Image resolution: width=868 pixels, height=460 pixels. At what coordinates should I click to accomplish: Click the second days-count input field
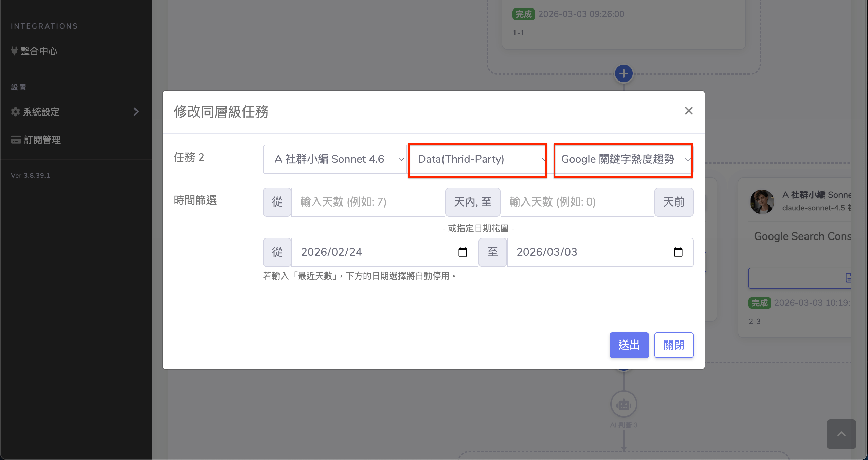point(577,202)
